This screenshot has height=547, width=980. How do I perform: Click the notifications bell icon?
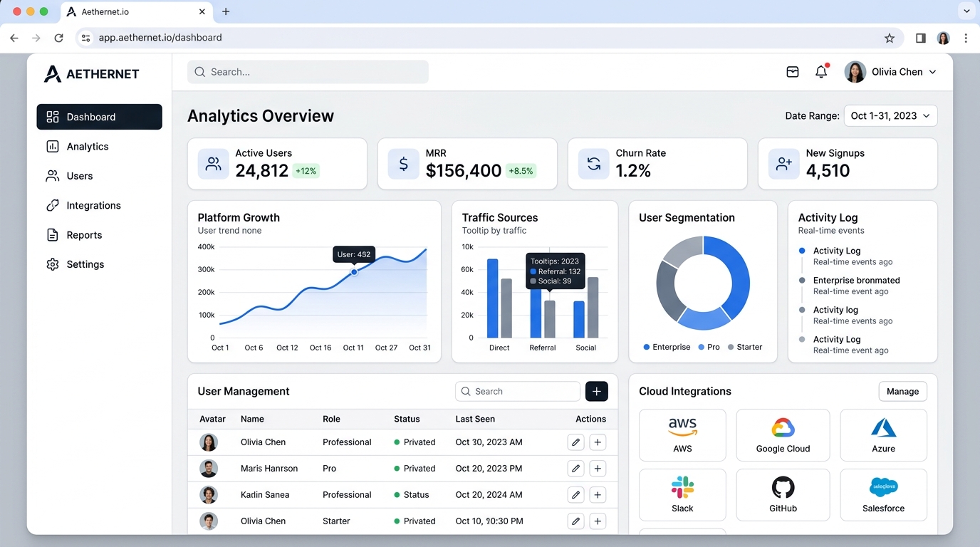(821, 71)
